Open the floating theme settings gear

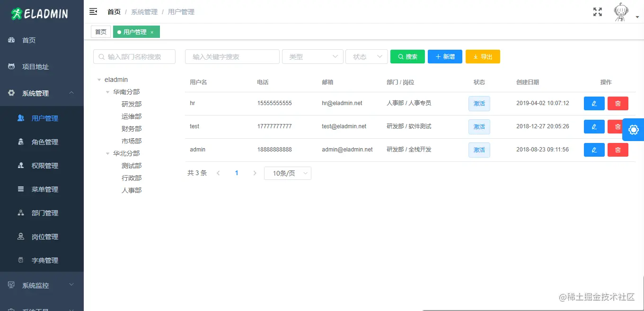pyautogui.click(x=633, y=129)
